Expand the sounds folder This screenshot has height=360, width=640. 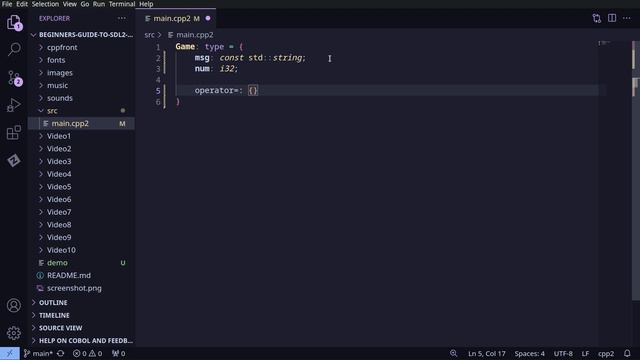[x=82, y=98]
